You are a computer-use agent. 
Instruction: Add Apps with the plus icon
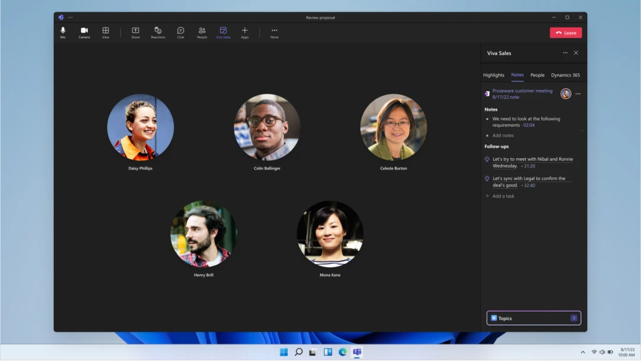[245, 32]
